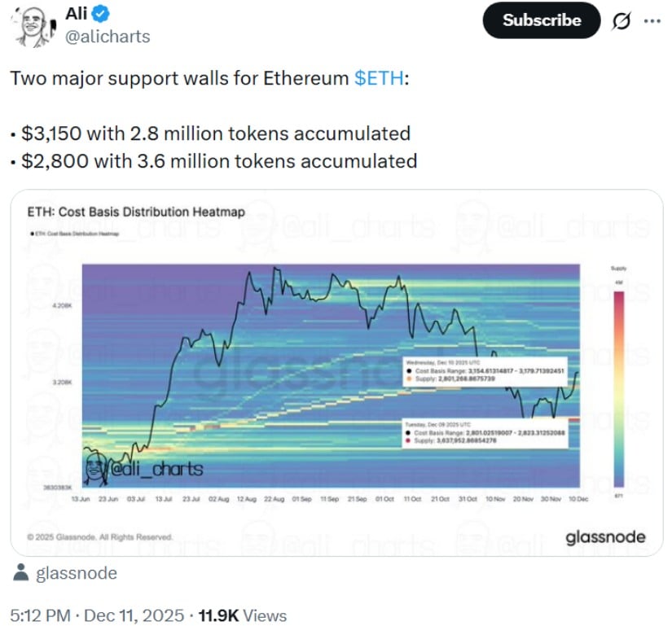Open the Dec 11, 2025 timestamp
Screen dimensions: 672x626
pos(147,615)
